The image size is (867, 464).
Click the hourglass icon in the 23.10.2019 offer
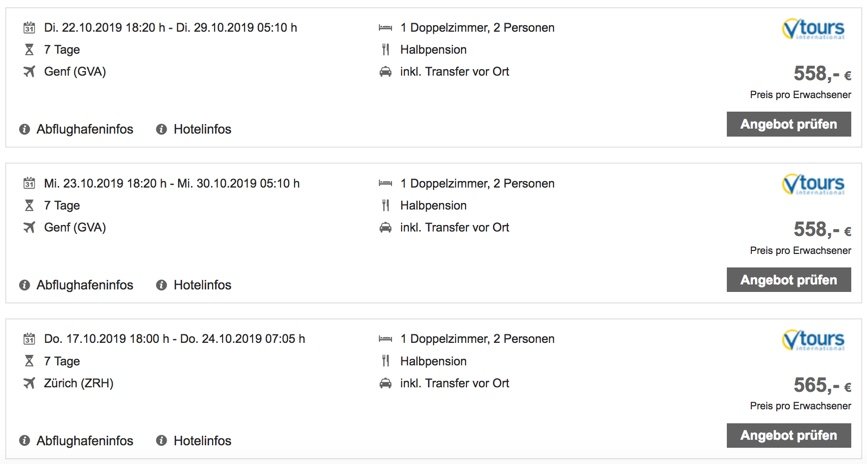click(x=28, y=206)
